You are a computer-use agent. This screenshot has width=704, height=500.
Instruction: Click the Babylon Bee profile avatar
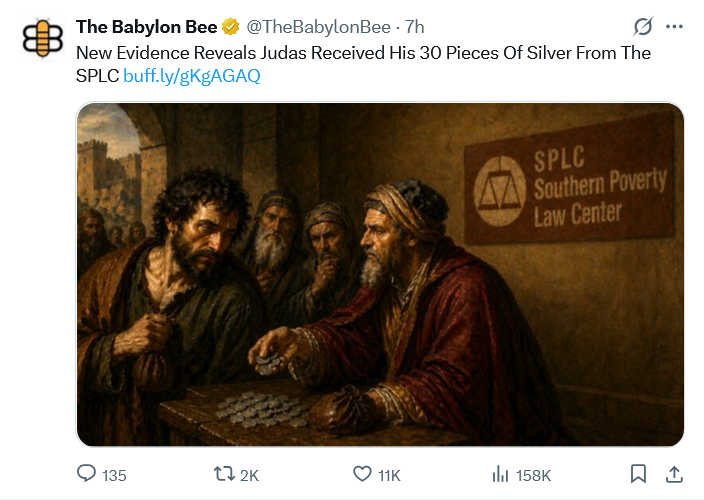click(x=42, y=38)
